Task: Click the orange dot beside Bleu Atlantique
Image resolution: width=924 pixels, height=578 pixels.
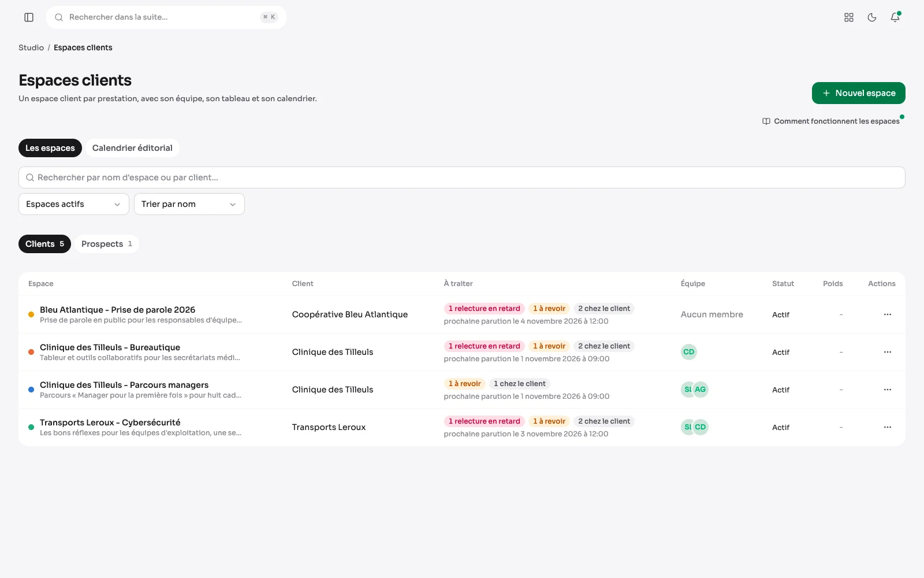Action: pyautogui.click(x=31, y=314)
